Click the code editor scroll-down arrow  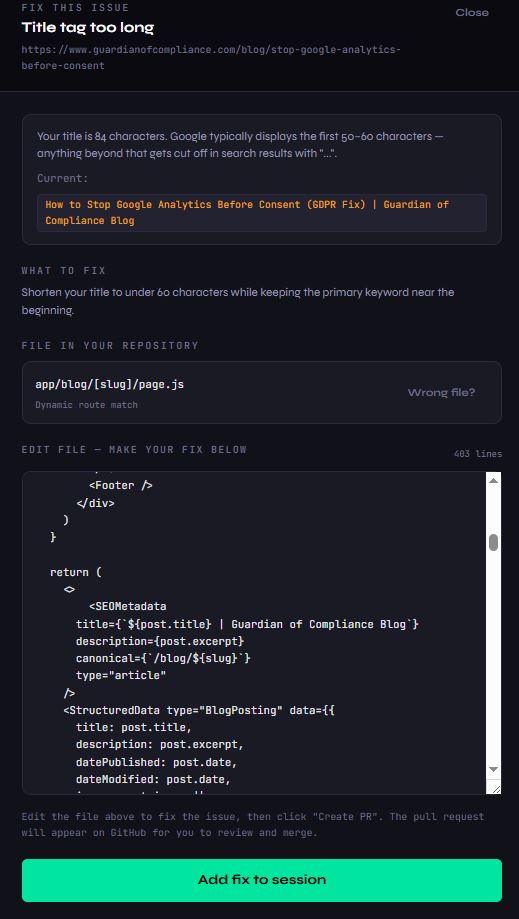493,768
